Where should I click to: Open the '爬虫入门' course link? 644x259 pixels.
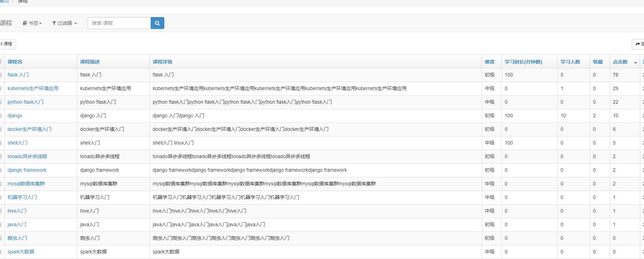point(17,238)
